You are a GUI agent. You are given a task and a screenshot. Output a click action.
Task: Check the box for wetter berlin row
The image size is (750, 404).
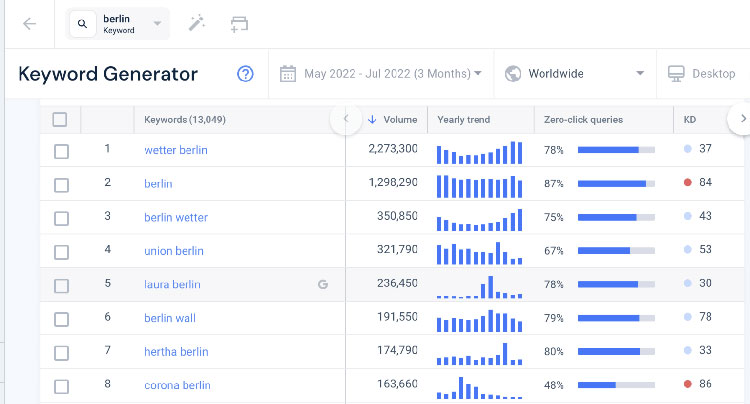click(61, 152)
